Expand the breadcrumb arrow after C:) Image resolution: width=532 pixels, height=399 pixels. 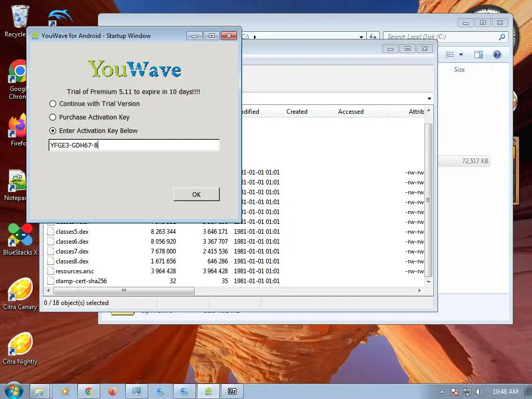click(255, 37)
